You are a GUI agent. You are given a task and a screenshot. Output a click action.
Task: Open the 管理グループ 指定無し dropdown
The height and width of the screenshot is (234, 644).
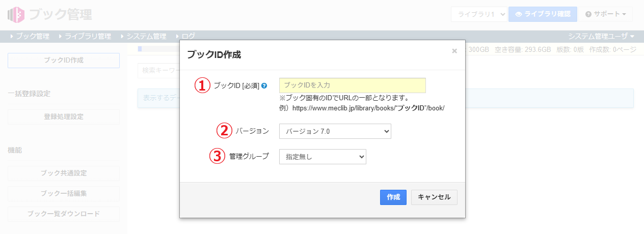323,157
